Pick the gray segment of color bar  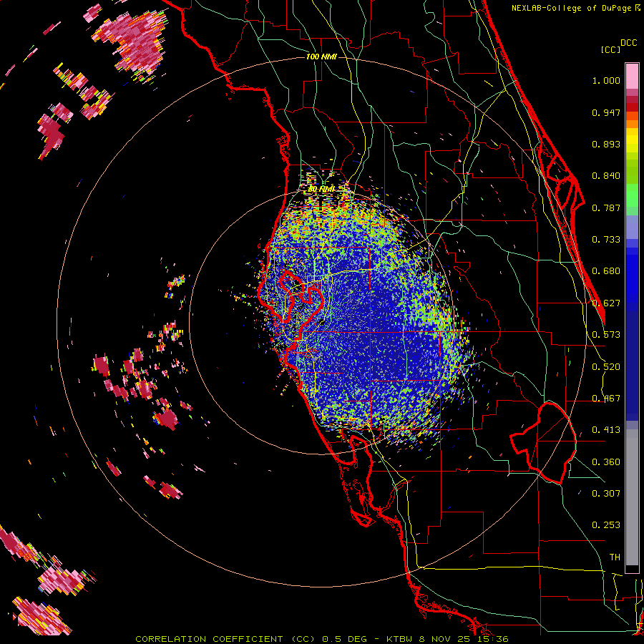click(632, 497)
